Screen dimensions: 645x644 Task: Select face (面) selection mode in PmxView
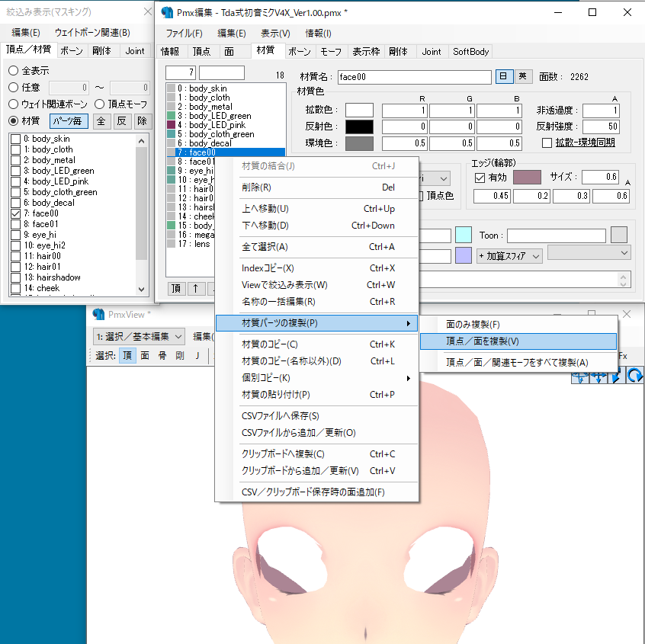point(145,355)
